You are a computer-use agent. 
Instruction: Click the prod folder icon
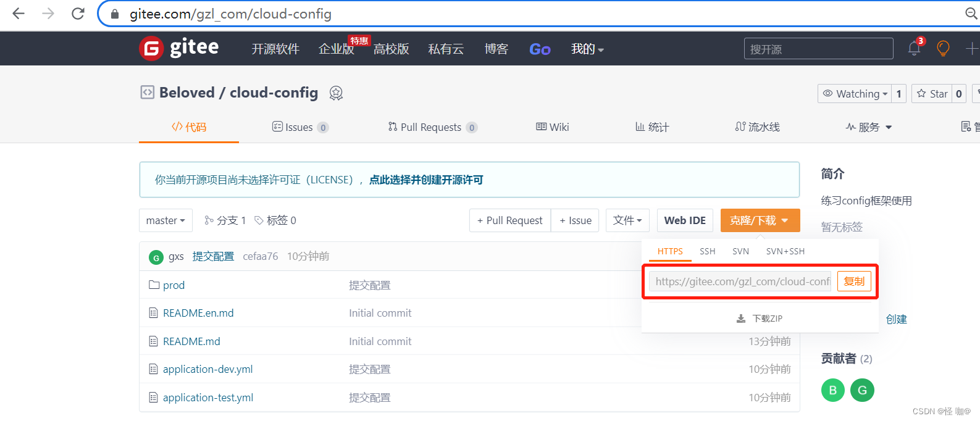coord(154,285)
